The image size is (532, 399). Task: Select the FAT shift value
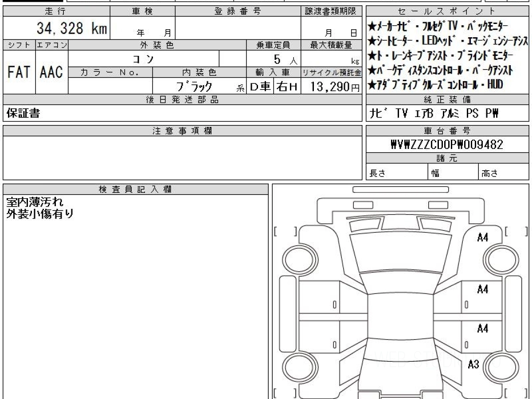[19, 72]
